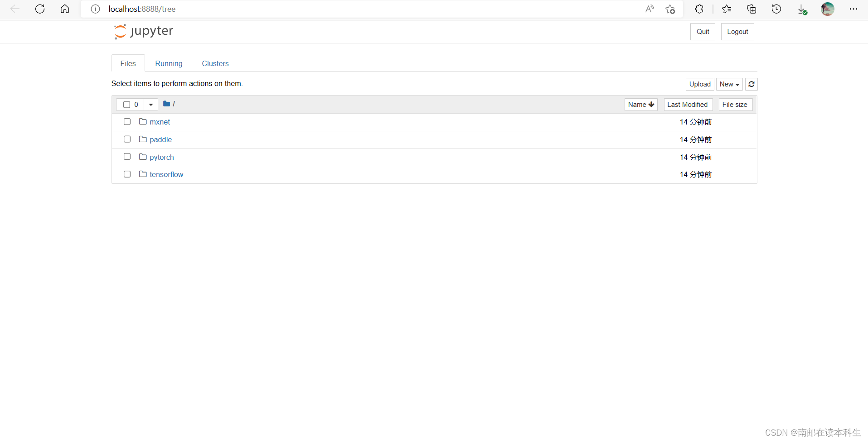
Task: Sort by File size button
Action: click(x=735, y=105)
